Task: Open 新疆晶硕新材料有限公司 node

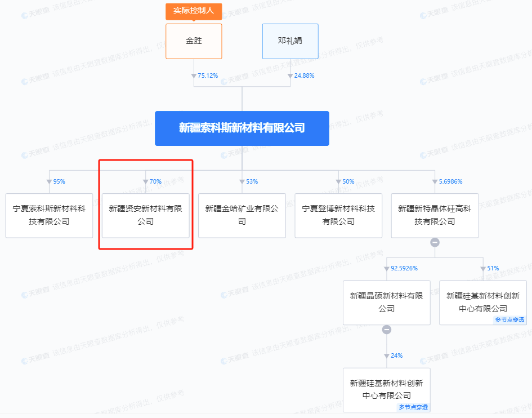Action: [386, 303]
